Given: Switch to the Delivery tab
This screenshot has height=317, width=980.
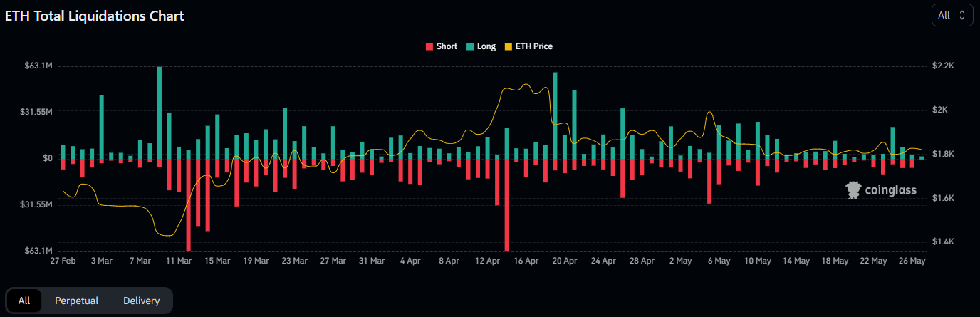Looking at the screenshot, I should pyautogui.click(x=141, y=301).
